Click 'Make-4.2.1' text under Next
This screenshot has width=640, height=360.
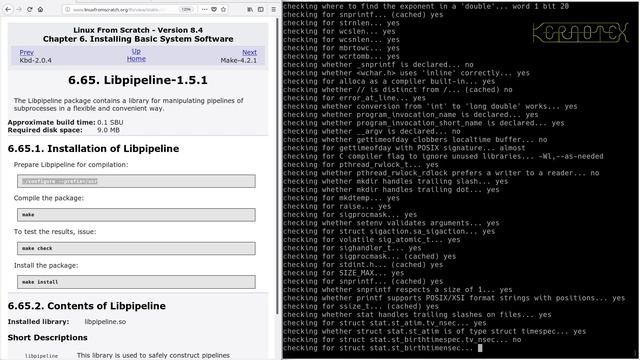pyautogui.click(x=239, y=60)
